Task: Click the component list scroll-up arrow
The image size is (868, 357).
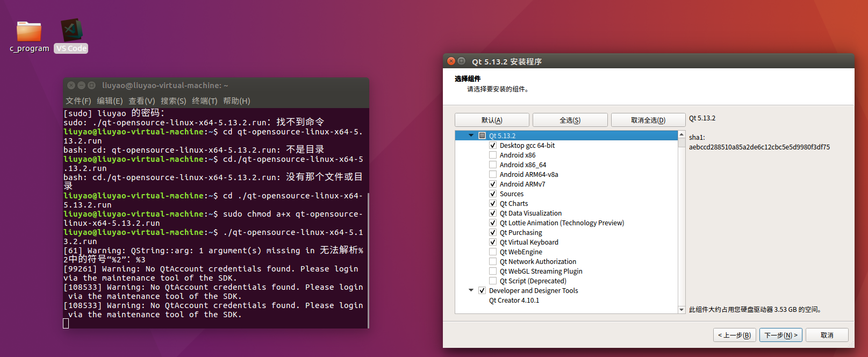Action: (682, 134)
